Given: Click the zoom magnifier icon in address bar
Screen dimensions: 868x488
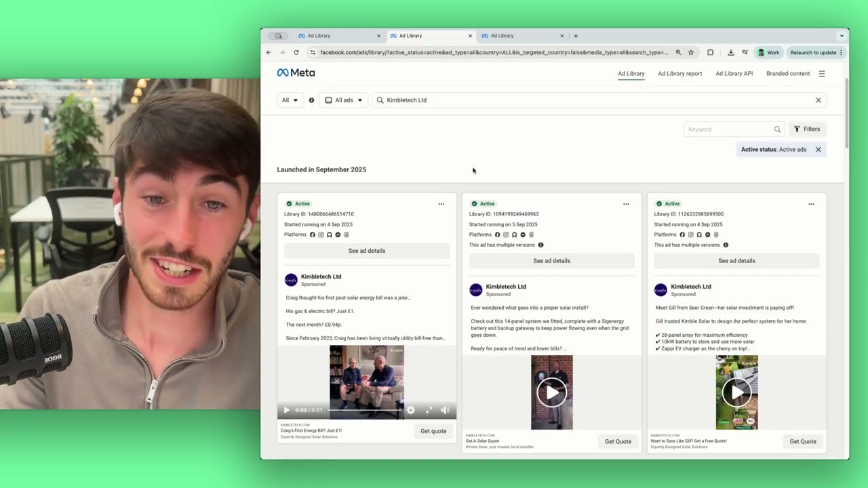Looking at the screenshot, I should pos(677,52).
